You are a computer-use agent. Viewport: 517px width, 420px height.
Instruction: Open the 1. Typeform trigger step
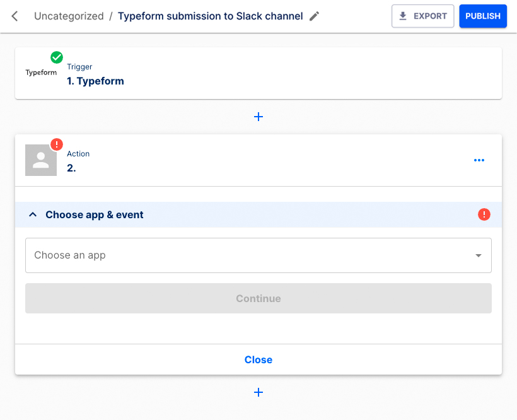pos(95,81)
